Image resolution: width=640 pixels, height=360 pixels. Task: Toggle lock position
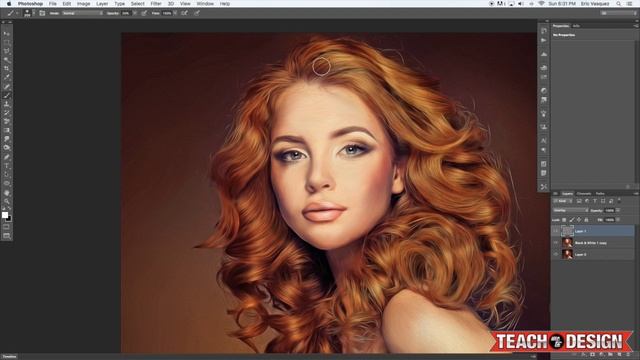579,220
